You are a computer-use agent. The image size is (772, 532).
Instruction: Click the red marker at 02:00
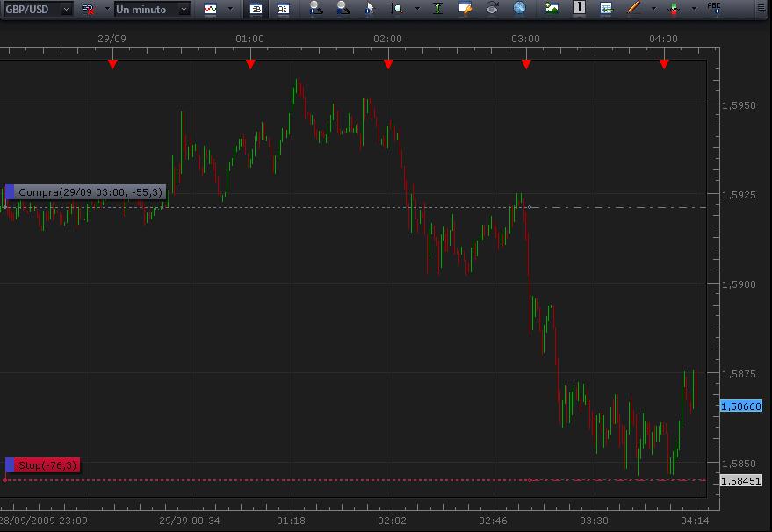point(388,64)
